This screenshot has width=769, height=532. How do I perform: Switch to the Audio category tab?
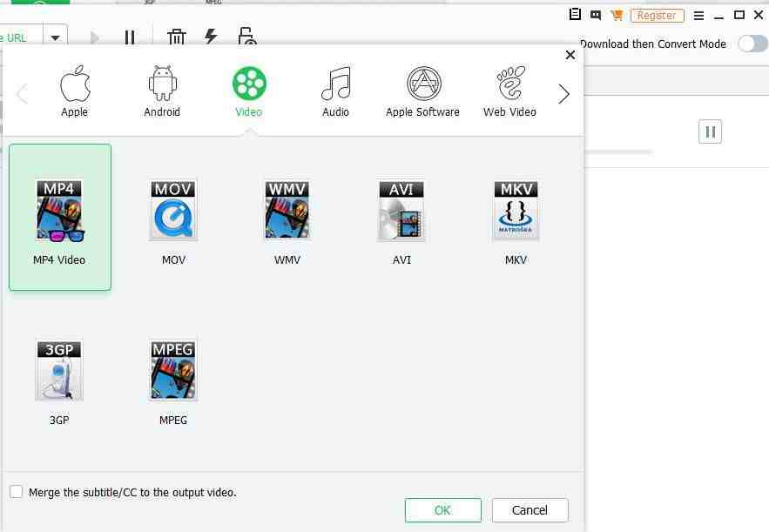pos(335,91)
